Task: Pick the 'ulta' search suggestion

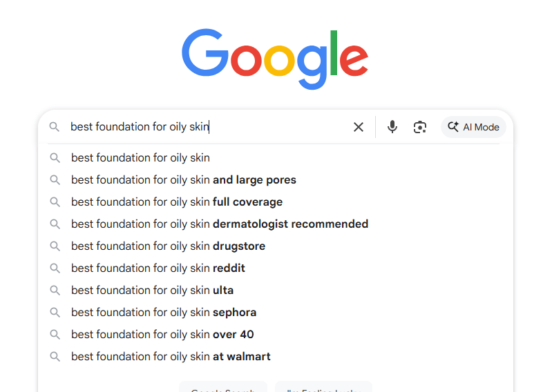Action: pyautogui.click(x=152, y=290)
